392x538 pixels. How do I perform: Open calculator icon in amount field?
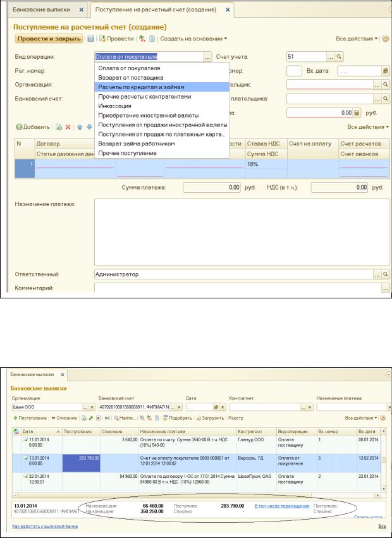[357, 113]
